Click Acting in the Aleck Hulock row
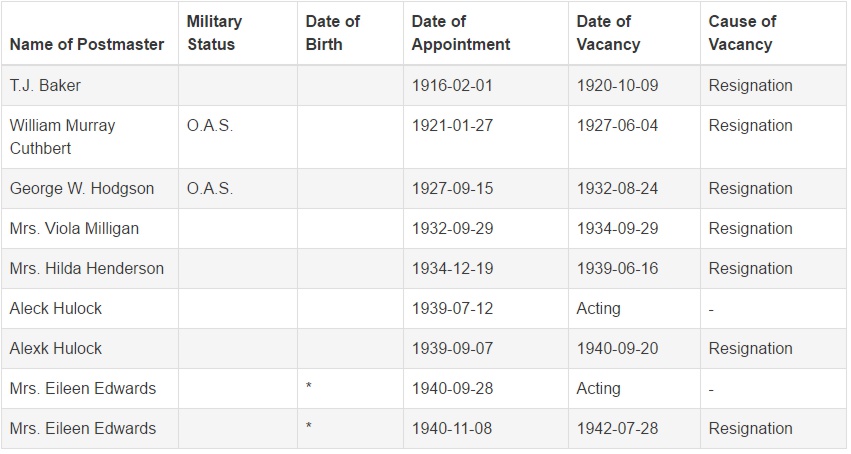Image resolution: width=851 pixels, height=454 pixels. (598, 309)
